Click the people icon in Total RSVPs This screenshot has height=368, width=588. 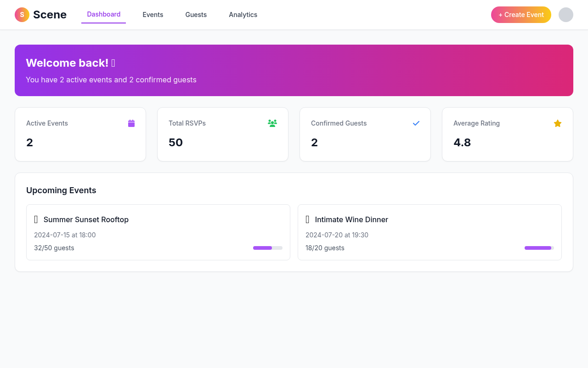pyautogui.click(x=272, y=123)
